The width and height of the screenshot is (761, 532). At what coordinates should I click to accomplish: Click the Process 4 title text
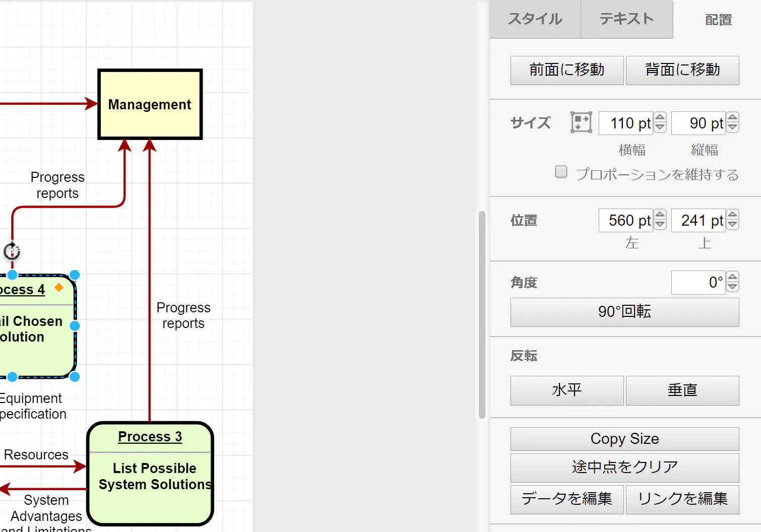click(22, 290)
